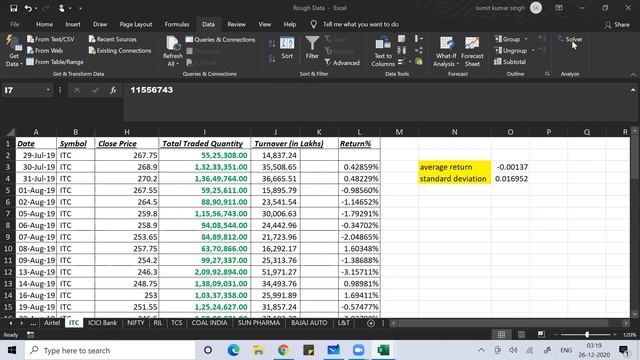Undo the last action
The height and width of the screenshot is (360, 640).
[x=28, y=8]
